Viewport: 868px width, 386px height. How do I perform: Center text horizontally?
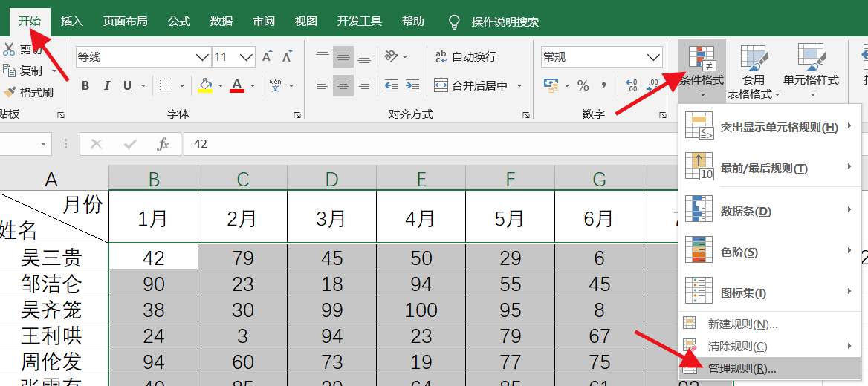tap(343, 85)
